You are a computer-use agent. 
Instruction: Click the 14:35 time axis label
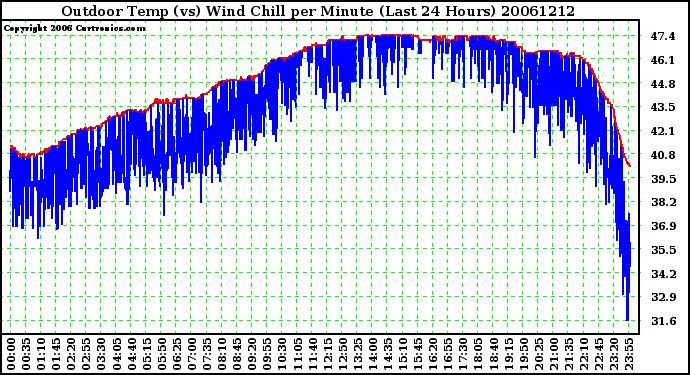click(388, 354)
